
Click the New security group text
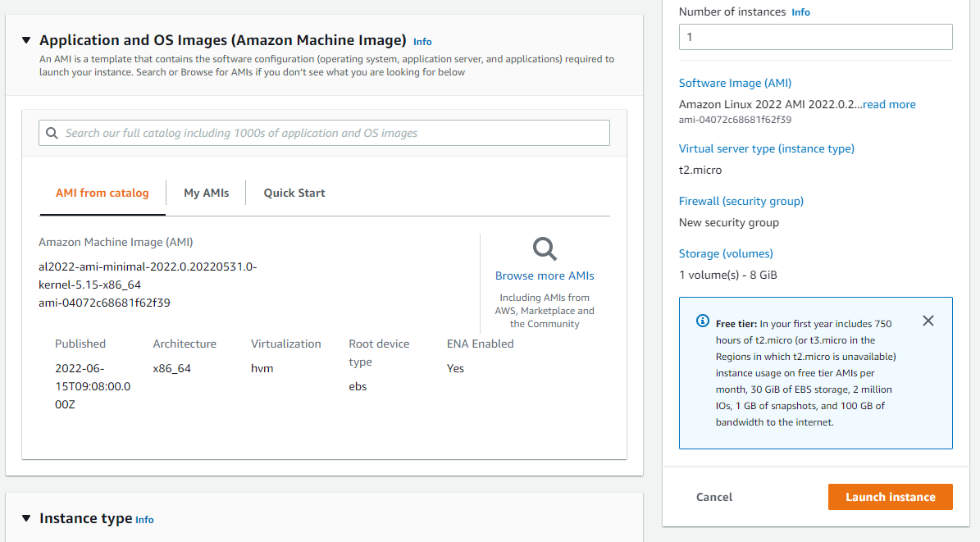tap(729, 222)
